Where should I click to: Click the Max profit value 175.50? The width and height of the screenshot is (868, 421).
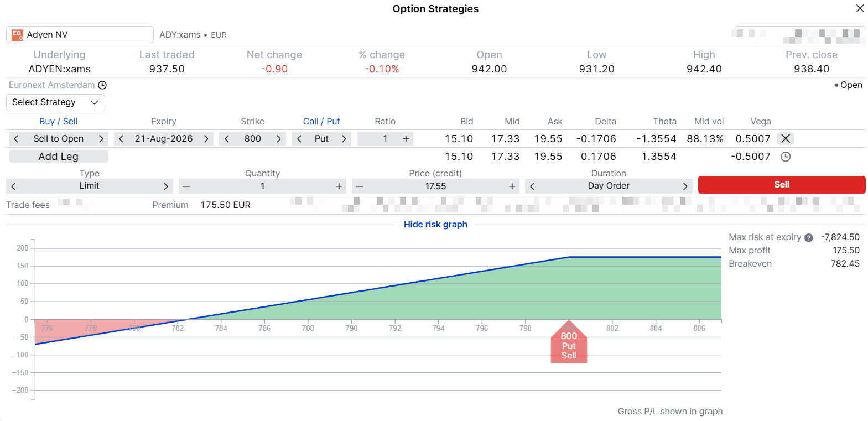point(846,251)
